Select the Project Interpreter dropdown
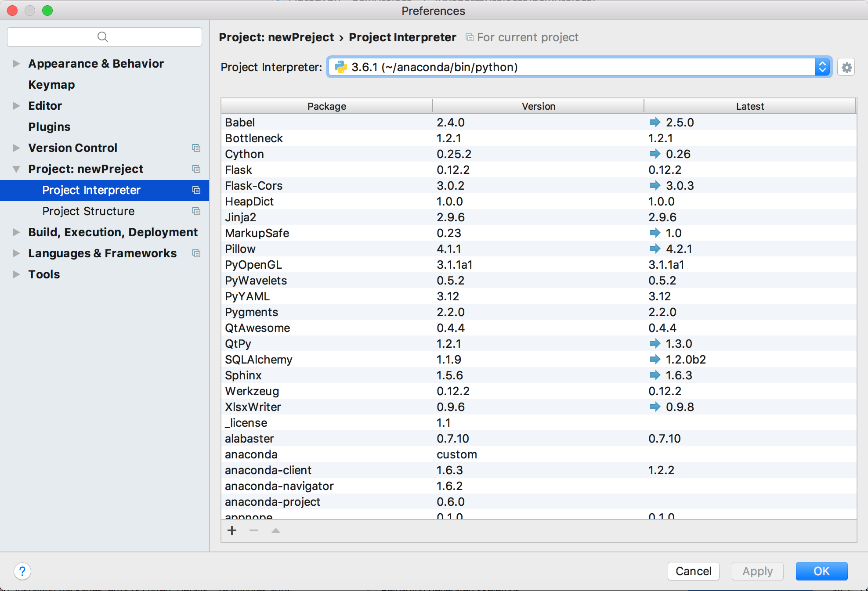The image size is (868, 591). point(579,66)
